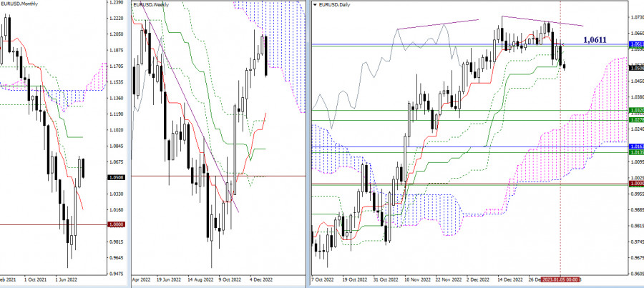This screenshot has width=644, height=288.
Task: Click the small triangle beside EURUSD,Daily title
Action: 315,4
